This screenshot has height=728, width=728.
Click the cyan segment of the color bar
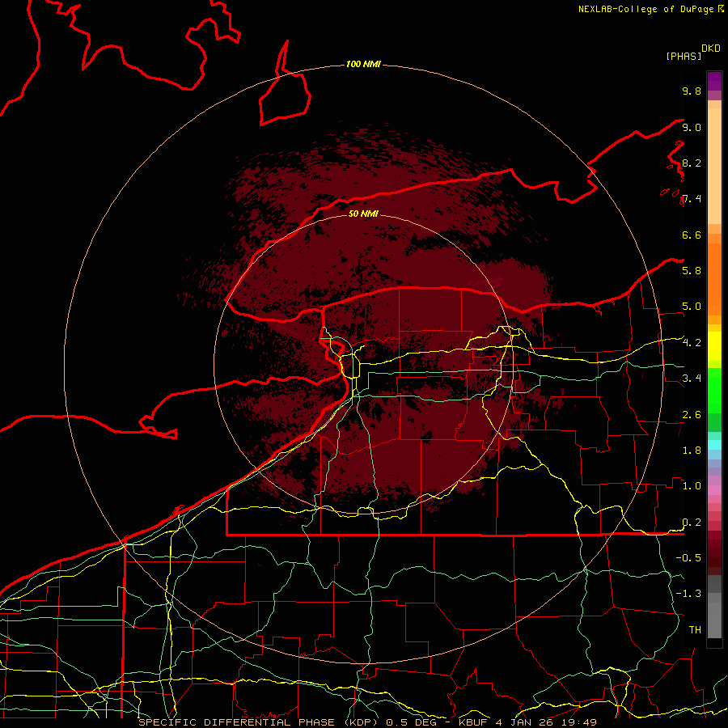coord(714,445)
